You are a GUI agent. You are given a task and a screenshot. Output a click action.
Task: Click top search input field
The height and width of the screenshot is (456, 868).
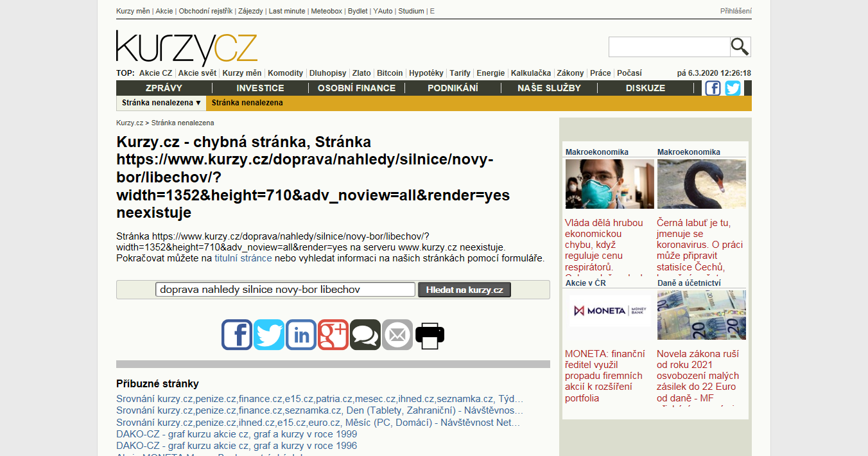[669, 47]
